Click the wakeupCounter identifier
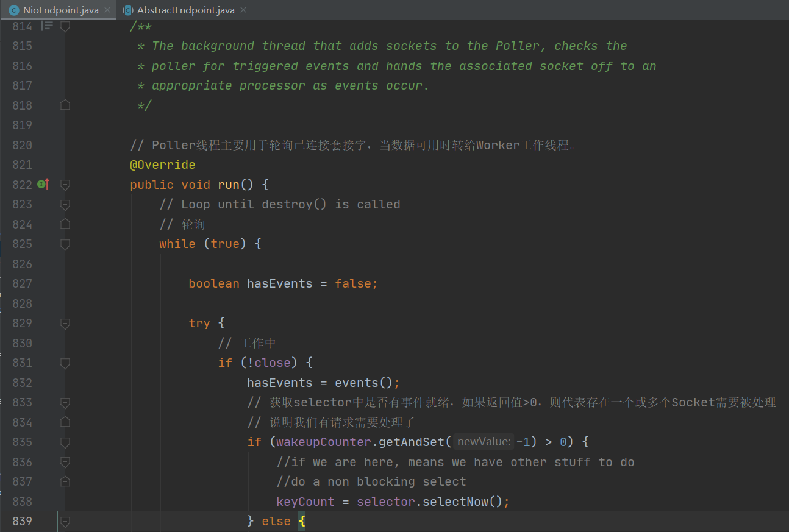789x532 pixels. 324,442
